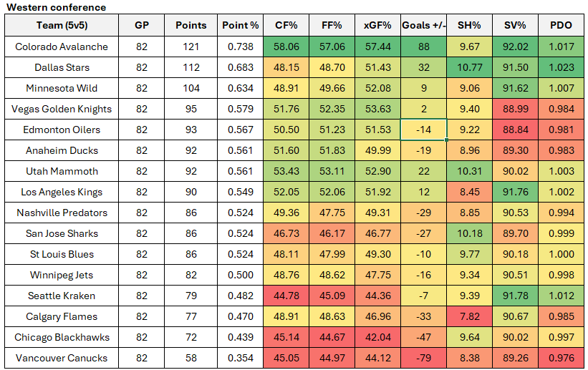Click Dallas Stars' 1.023 PDO cell
Image resolution: width=588 pixels, height=370 pixels.
[x=561, y=67]
